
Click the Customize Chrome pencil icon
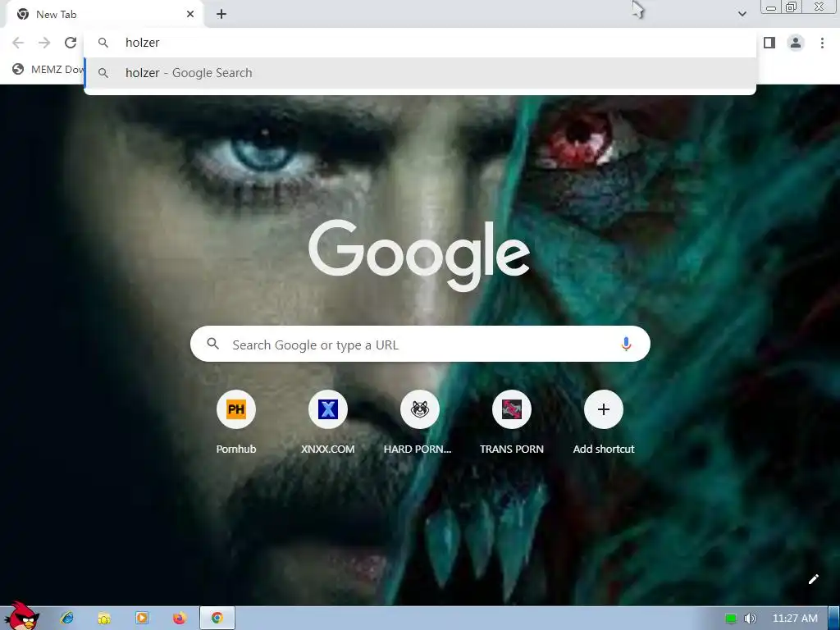813,579
